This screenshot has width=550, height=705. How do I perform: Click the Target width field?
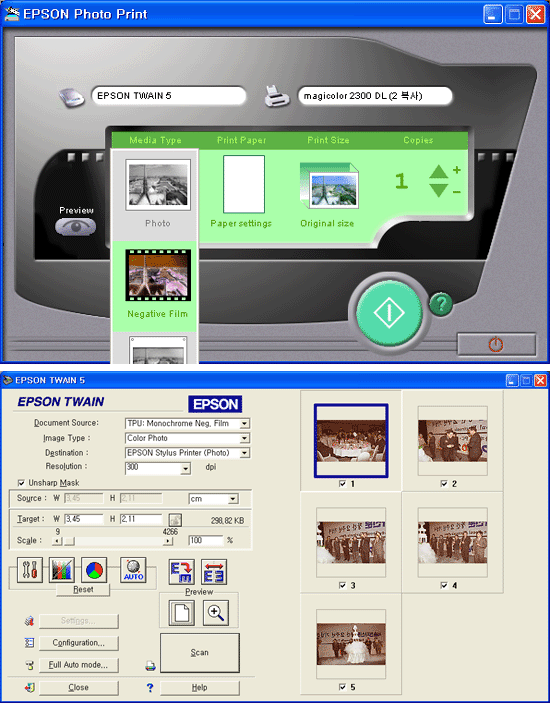(x=84, y=519)
